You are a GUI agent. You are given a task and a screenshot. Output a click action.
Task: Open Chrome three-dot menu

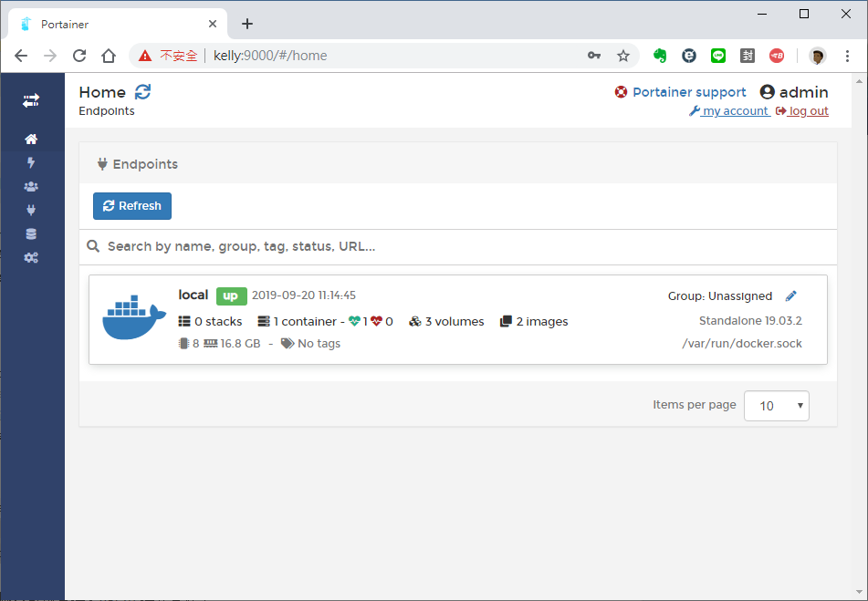847,56
